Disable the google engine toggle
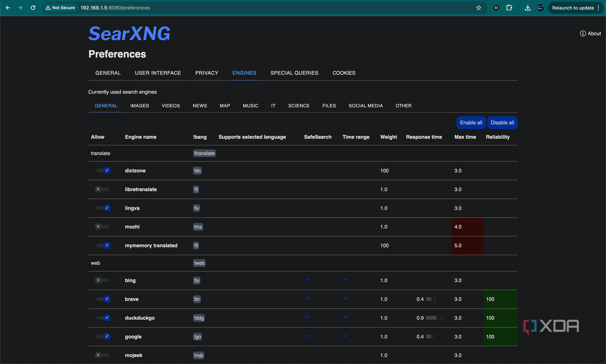606x364 pixels. click(x=103, y=336)
